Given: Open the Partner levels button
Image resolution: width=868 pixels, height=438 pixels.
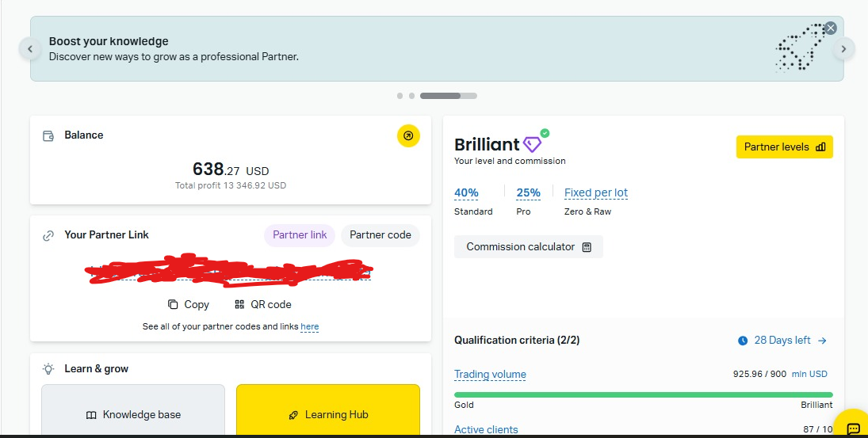Looking at the screenshot, I should [x=784, y=147].
